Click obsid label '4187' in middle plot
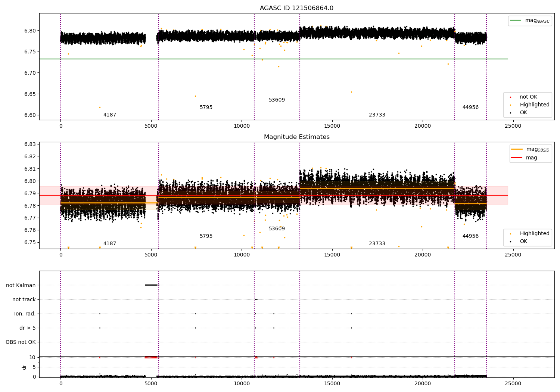 (x=110, y=244)
